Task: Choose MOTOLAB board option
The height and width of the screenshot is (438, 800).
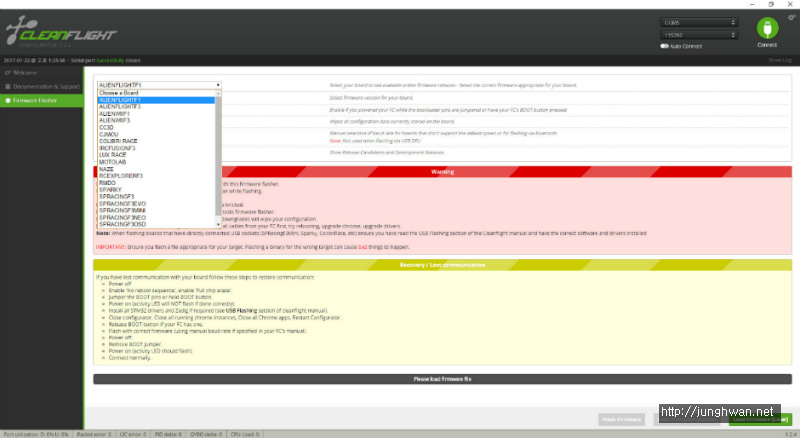Action: [x=156, y=162]
